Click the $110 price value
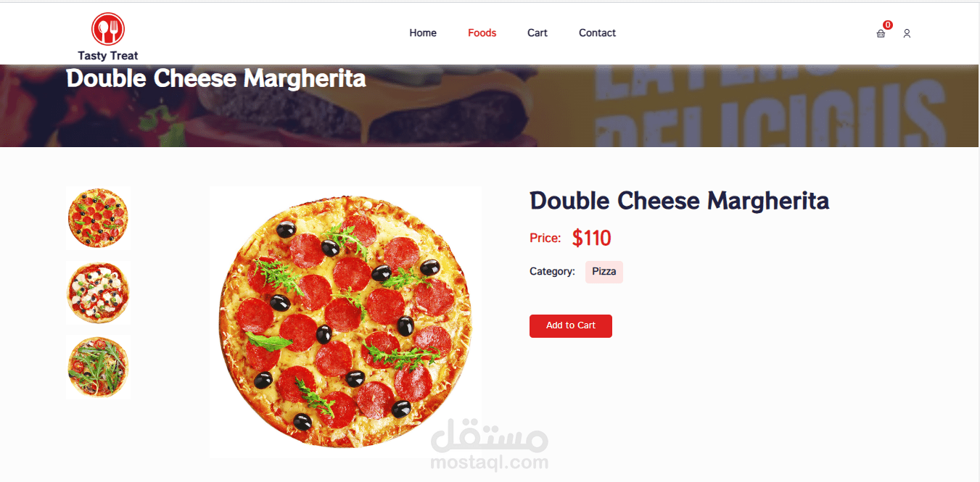This screenshot has width=980, height=482. pyautogui.click(x=592, y=238)
